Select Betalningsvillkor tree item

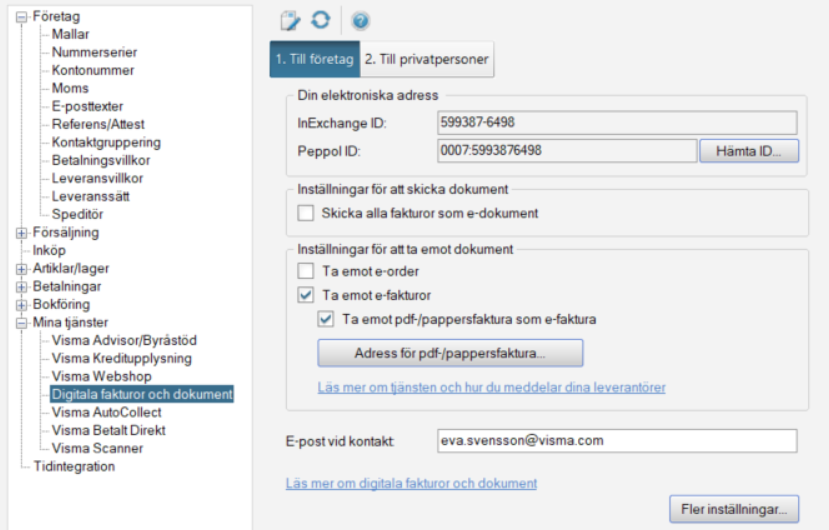pyautogui.click(x=100, y=160)
